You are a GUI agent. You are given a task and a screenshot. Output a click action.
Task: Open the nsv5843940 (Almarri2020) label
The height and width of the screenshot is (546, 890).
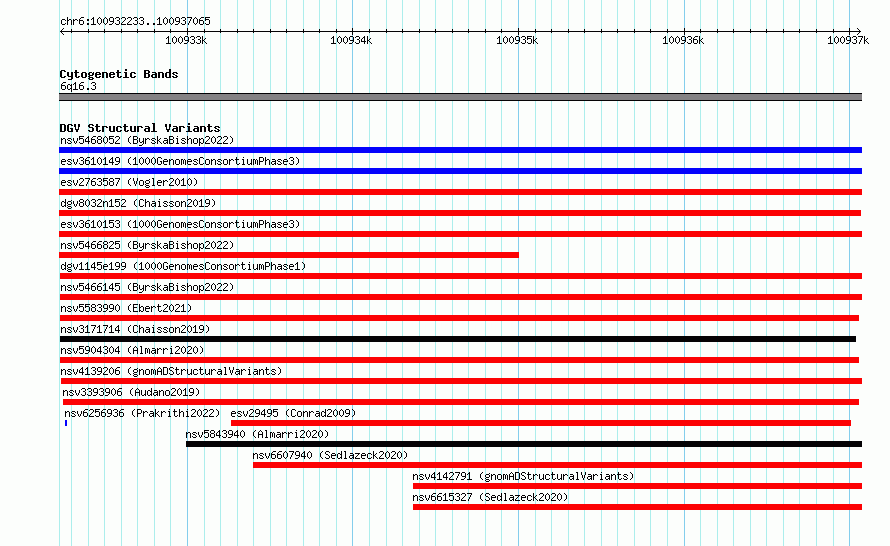[x=257, y=434]
